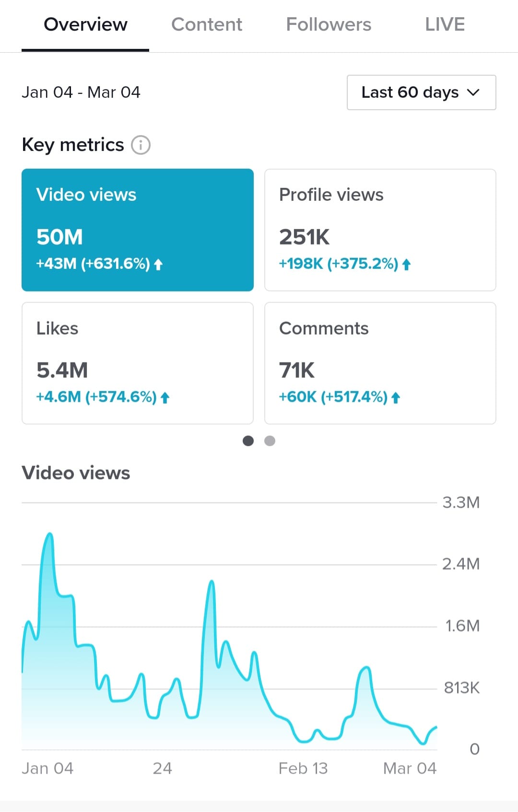This screenshot has width=518, height=812.
Task: Click the Video views chart heading
Action: (x=76, y=473)
